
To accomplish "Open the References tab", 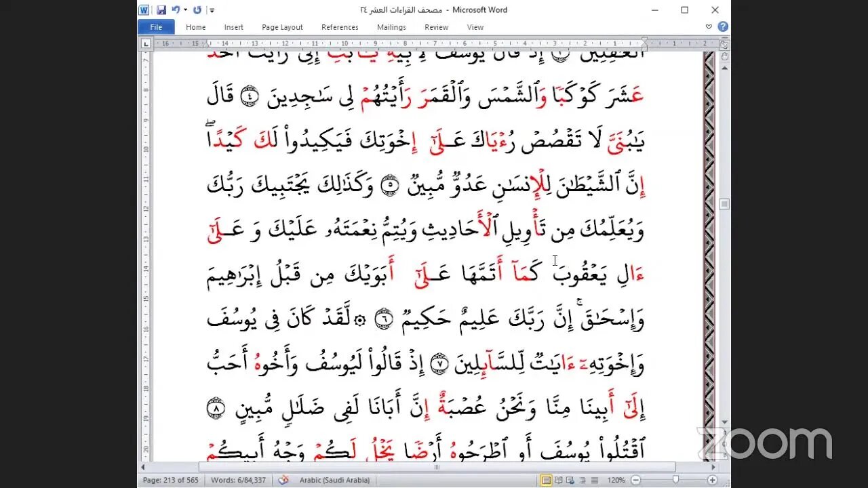I will (340, 27).
